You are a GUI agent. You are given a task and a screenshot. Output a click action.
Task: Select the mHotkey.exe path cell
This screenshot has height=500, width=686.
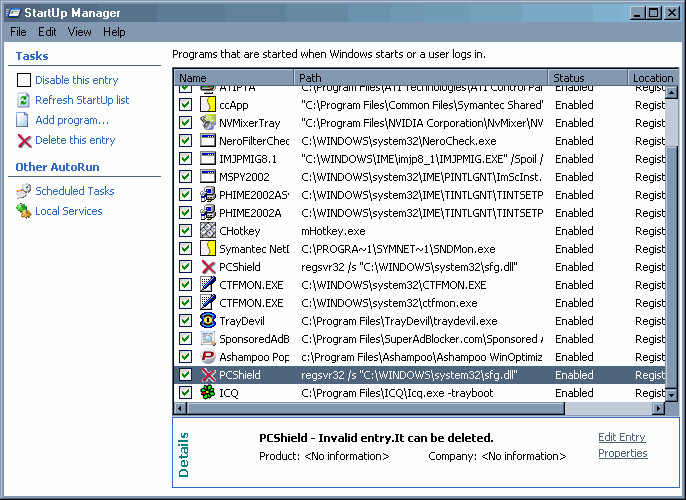tap(333, 231)
